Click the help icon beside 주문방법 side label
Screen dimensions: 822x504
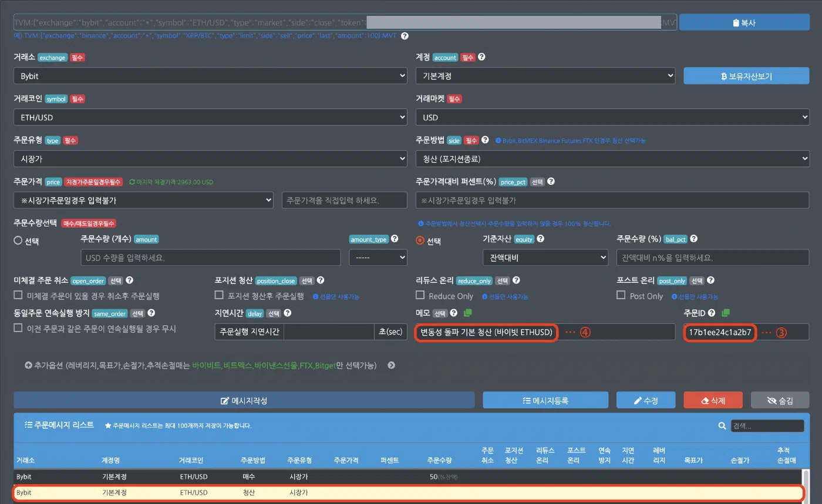point(485,140)
